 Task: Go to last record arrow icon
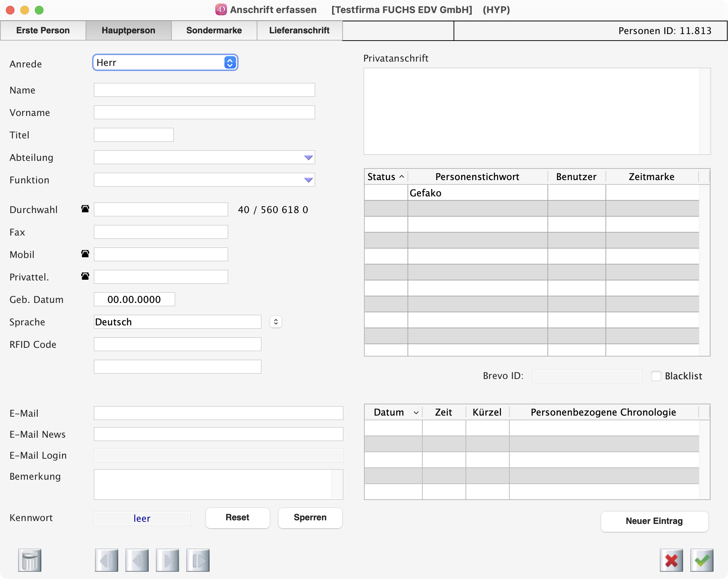[x=198, y=560]
